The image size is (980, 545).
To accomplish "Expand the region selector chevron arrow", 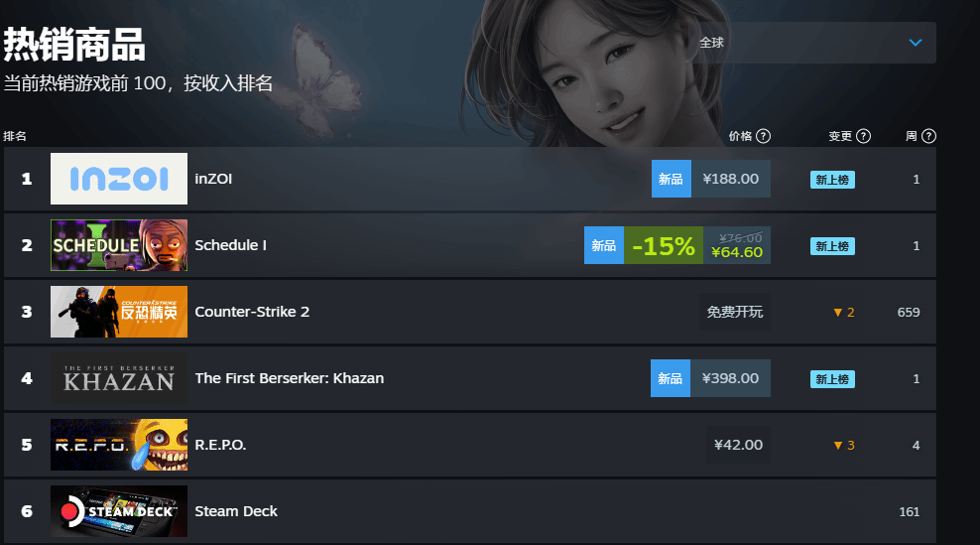I will pos(915,43).
